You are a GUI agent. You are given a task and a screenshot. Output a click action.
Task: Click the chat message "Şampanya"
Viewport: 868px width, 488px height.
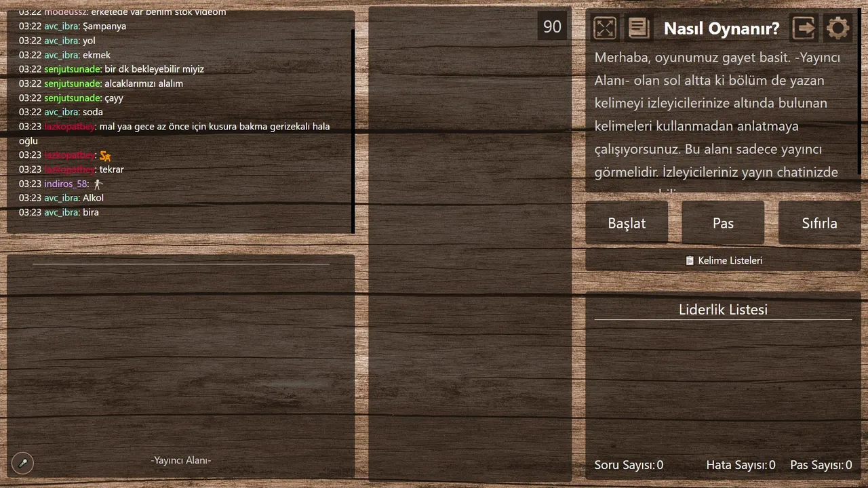click(x=104, y=26)
